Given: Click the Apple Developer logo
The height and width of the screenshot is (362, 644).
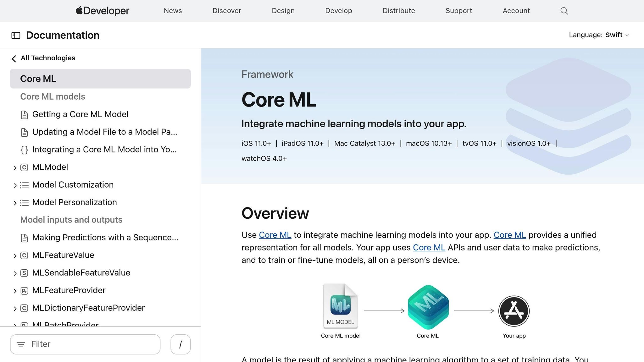Looking at the screenshot, I should (x=103, y=11).
